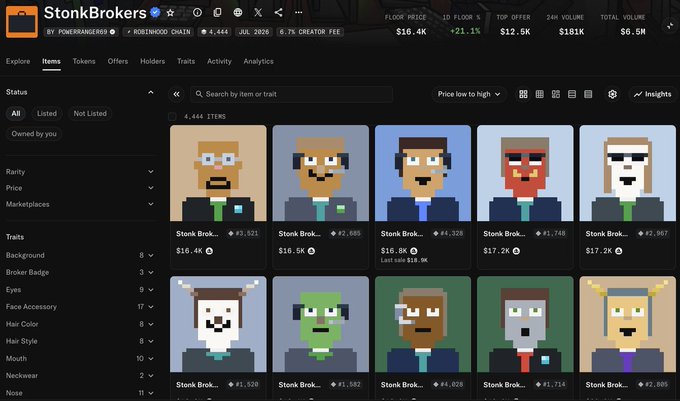Open the collection website globe icon
The height and width of the screenshot is (401, 680).
pyautogui.click(x=238, y=13)
